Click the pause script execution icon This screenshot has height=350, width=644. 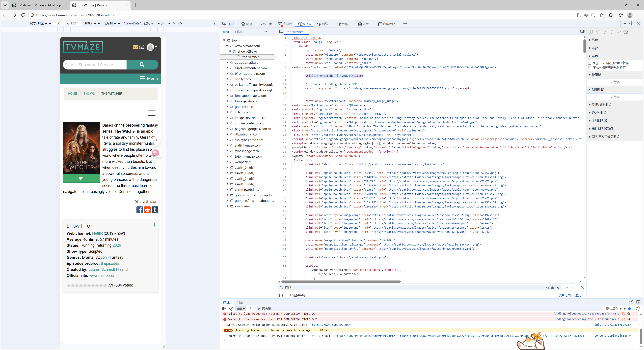[591, 32]
